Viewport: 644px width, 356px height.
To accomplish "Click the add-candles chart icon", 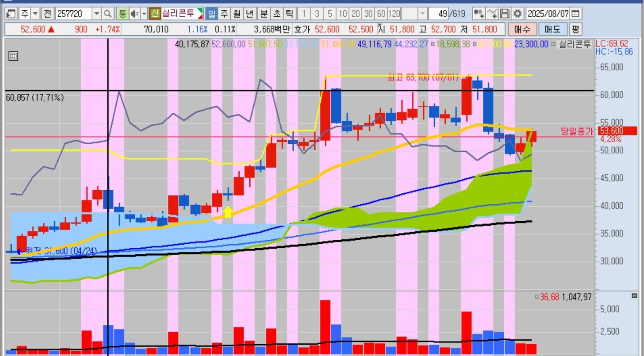I will tap(479, 14).
